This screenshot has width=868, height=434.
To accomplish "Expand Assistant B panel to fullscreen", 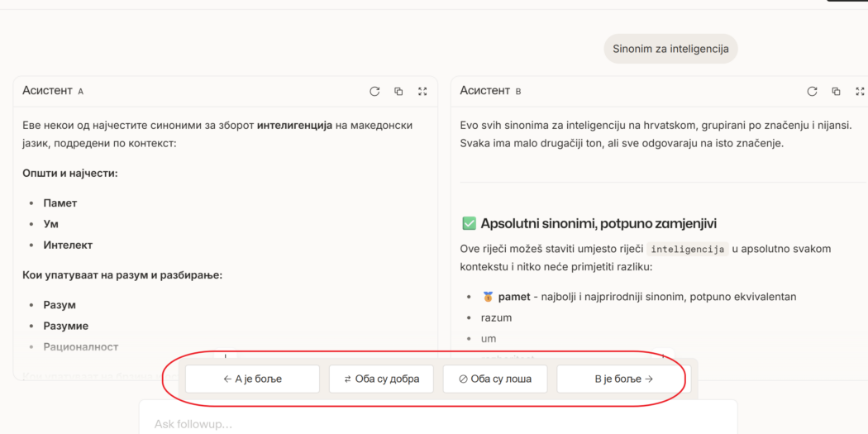I will pos(860,92).
